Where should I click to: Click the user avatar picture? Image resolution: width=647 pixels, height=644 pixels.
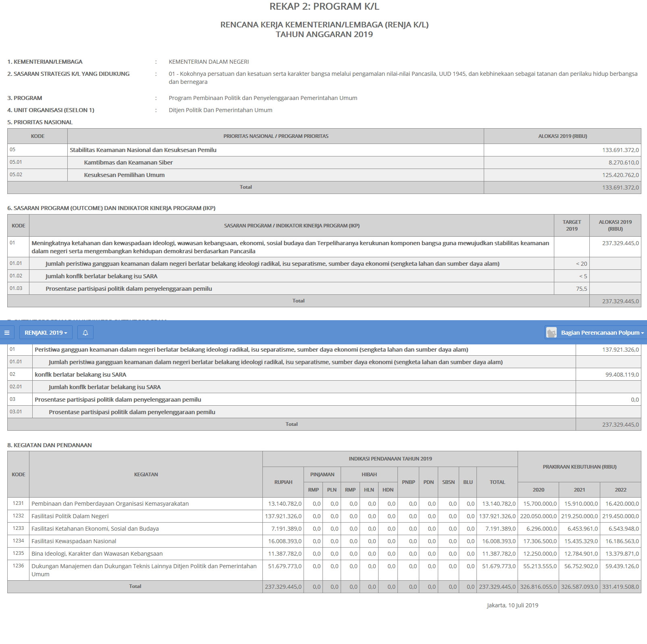tap(551, 333)
